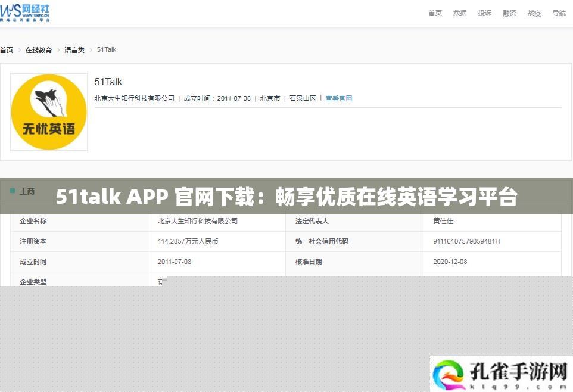Click the 企业名称 table label
573x392 pixels.
[33, 221]
